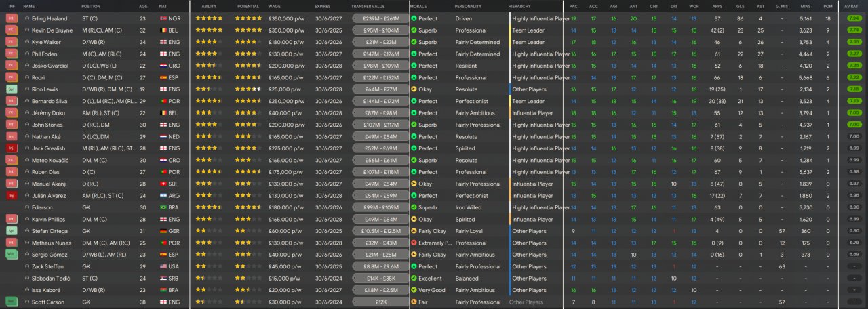
Task: Click the Iron Willed personality on Ederson's row
Action: 469,207
